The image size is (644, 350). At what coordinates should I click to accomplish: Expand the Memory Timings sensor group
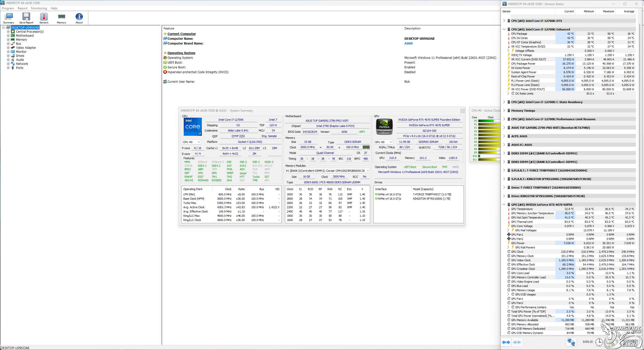click(504, 111)
